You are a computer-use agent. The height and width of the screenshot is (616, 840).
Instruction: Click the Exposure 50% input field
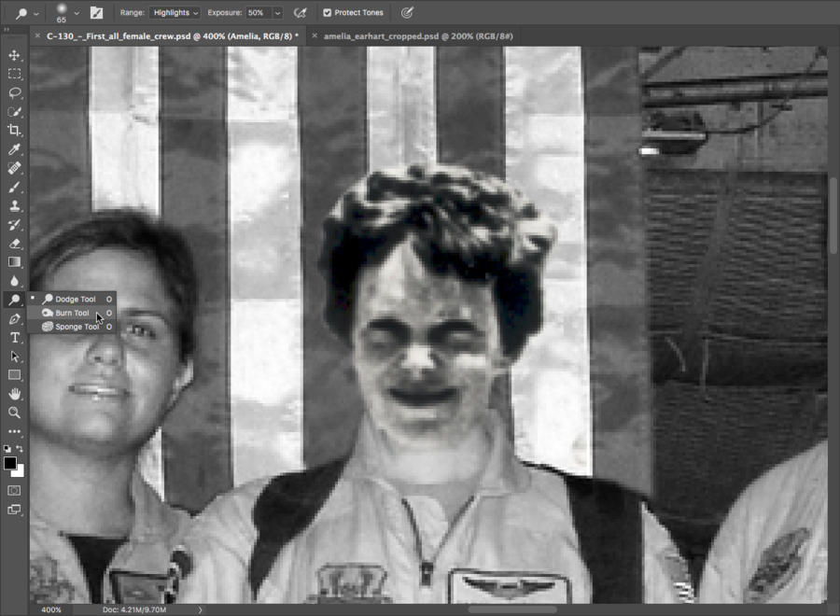pos(259,13)
